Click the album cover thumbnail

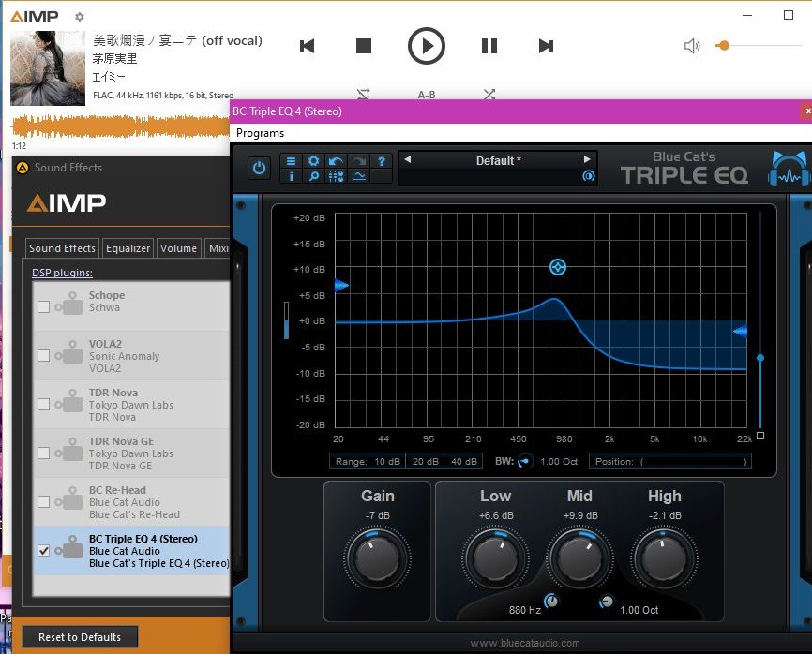tap(48, 68)
